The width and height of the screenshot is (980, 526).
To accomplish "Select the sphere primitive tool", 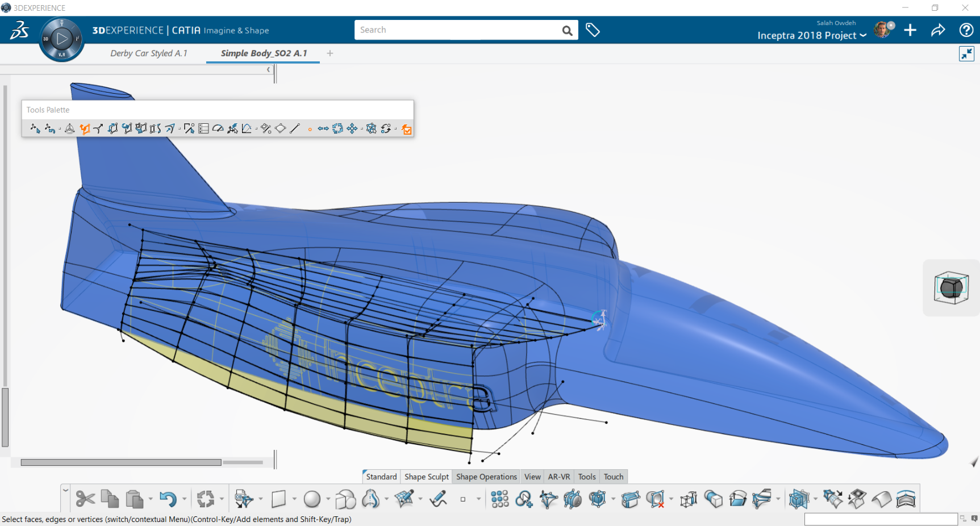I will (x=312, y=499).
